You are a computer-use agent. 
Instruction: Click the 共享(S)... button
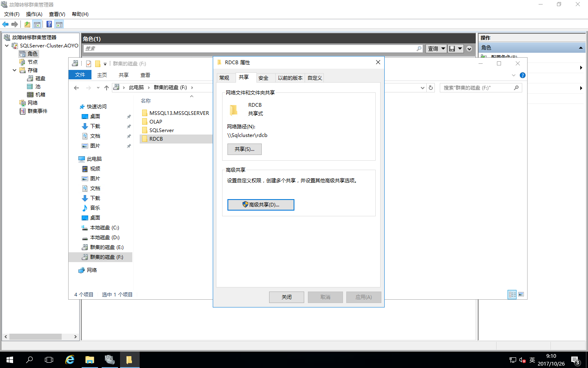245,149
